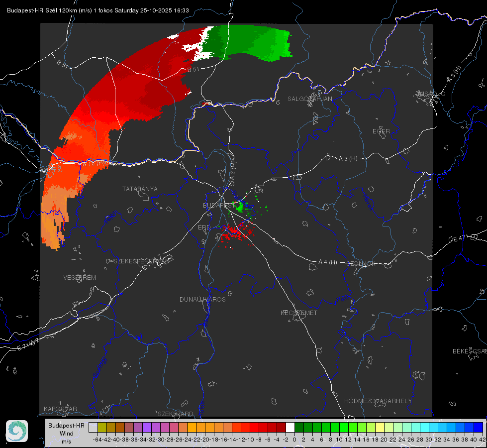Click the VESZPRÉM city label
The image size is (487, 448).
click(80, 277)
